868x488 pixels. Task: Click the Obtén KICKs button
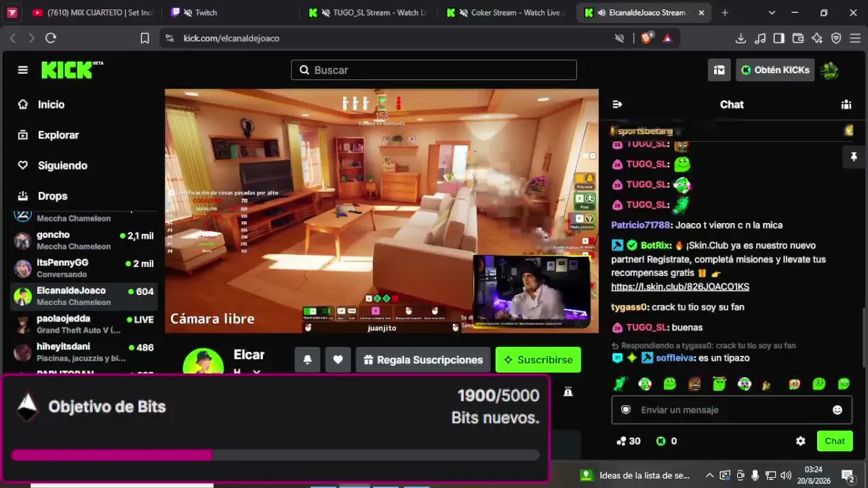775,70
